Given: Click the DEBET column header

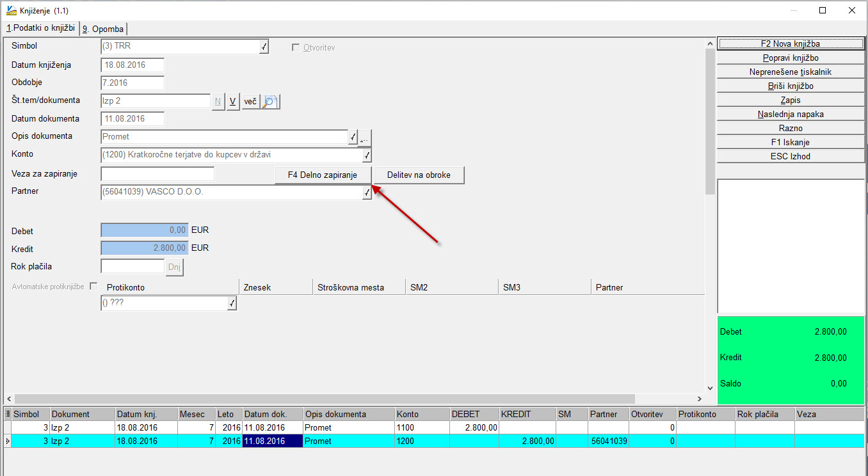Looking at the screenshot, I should (474, 414).
